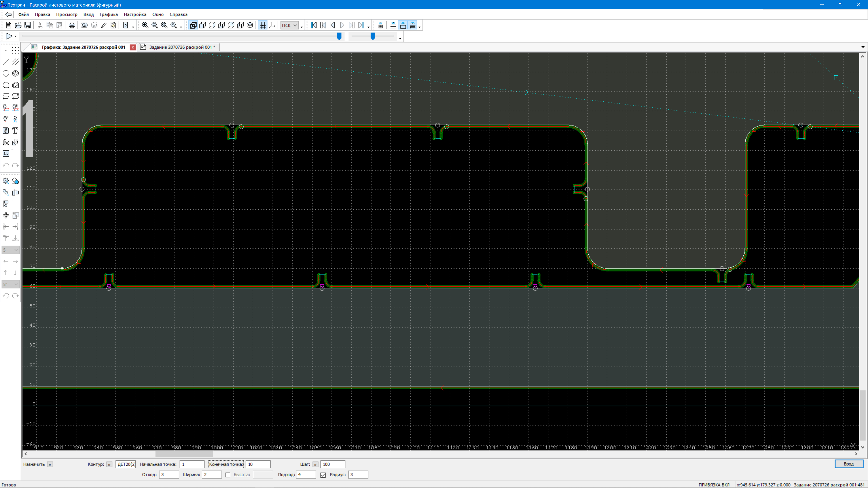Screen dimensions: 868x488
Task: Expand the play button dropdown arrow
Action: pyautogui.click(x=16, y=36)
